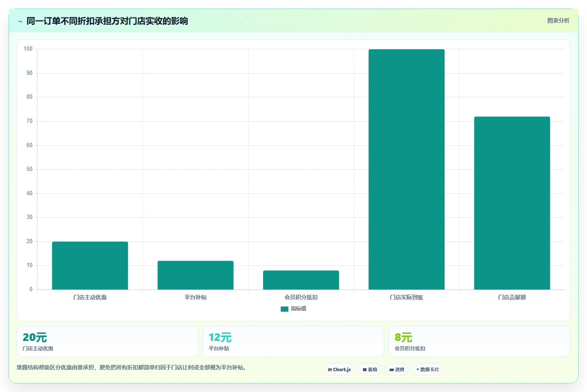Viewport: 587px width, 392px height.
Task: Click the blue chart icon beside the title
Action: (x=20, y=21)
